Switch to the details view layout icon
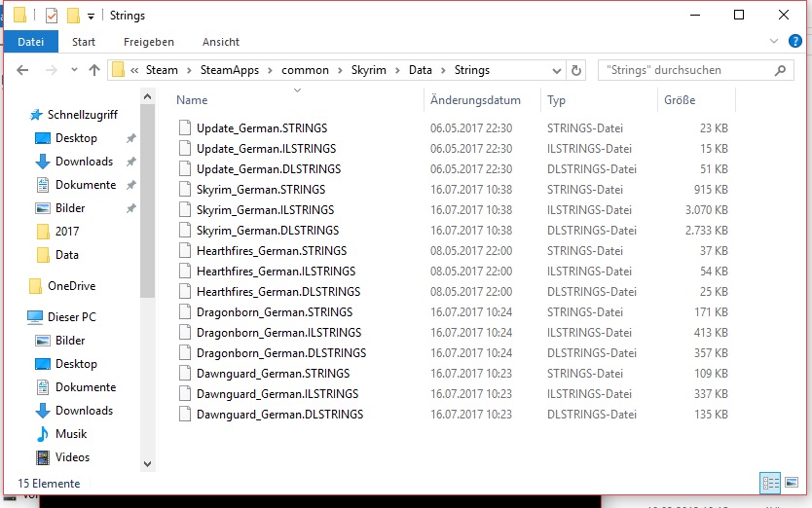The height and width of the screenshot is (508, 812). 770,483
